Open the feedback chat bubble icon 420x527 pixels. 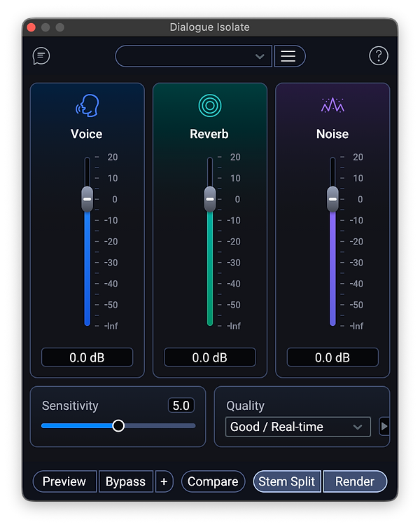(x=41, y=56)
